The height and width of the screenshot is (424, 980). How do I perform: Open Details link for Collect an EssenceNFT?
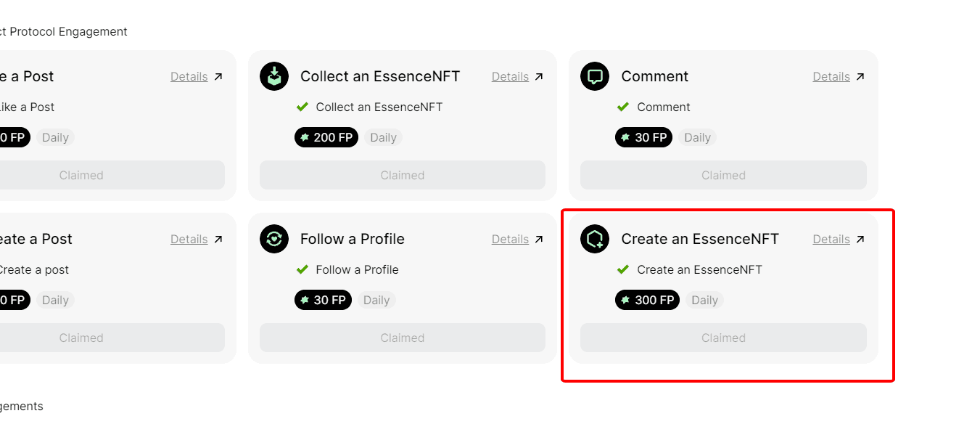(510, 76)
